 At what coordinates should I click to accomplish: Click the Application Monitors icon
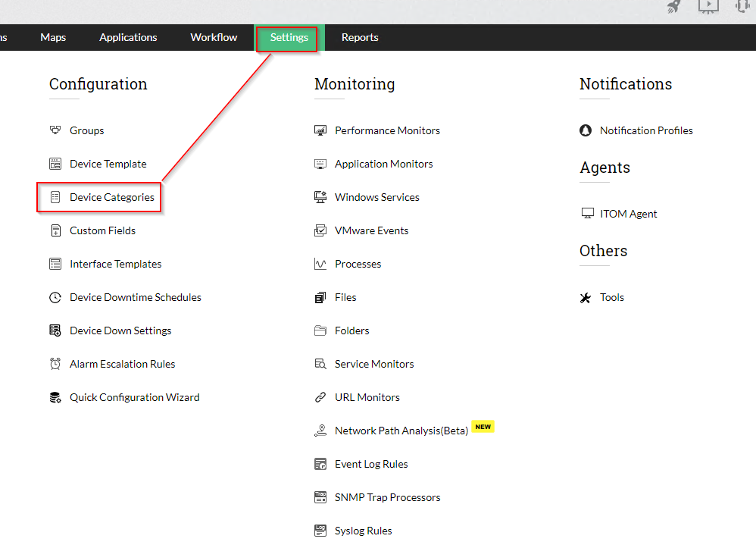click(320, 164)
